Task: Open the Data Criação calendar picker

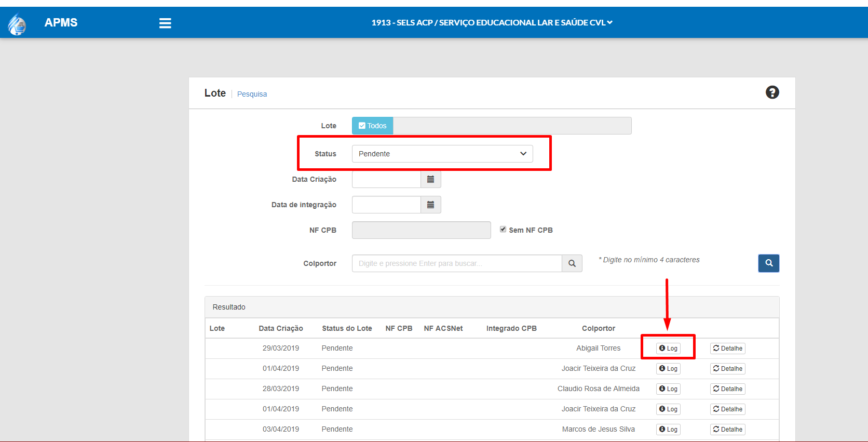Action: (430, 179)
